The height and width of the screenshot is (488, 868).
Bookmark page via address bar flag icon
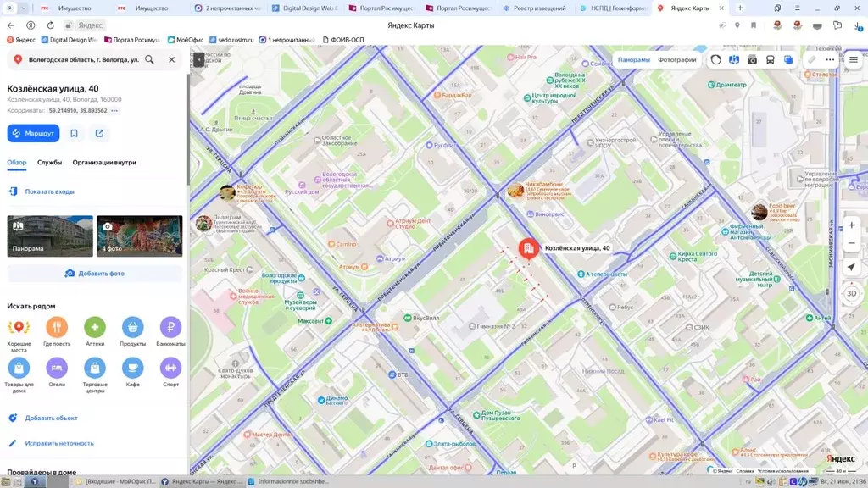click(754, 25)
